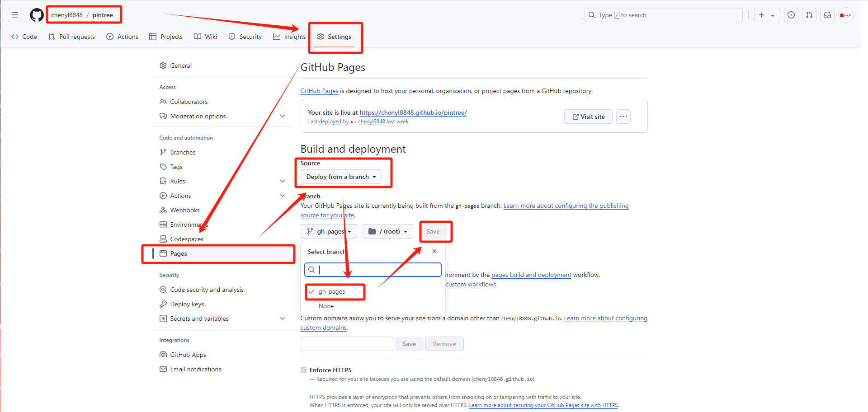Image resolution: width=868 pixels, height=412 pixels.
Task: Close the Select branch popup
Action: 434,251
